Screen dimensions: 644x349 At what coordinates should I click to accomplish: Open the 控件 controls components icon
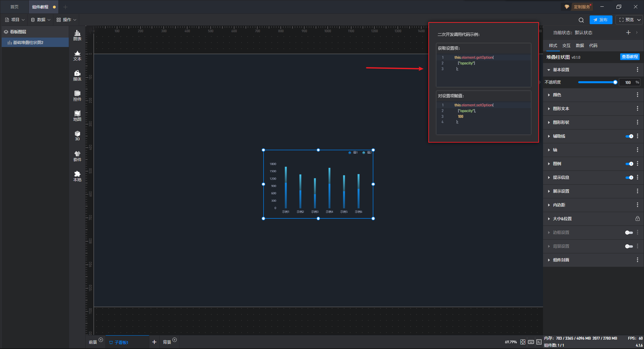(77, 96)
